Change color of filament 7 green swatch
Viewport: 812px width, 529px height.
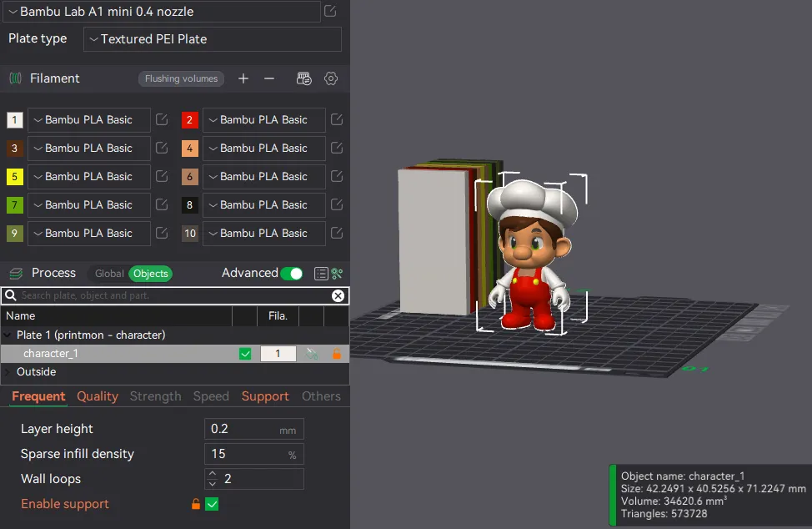pyautogui.click(x=14, y=204)
